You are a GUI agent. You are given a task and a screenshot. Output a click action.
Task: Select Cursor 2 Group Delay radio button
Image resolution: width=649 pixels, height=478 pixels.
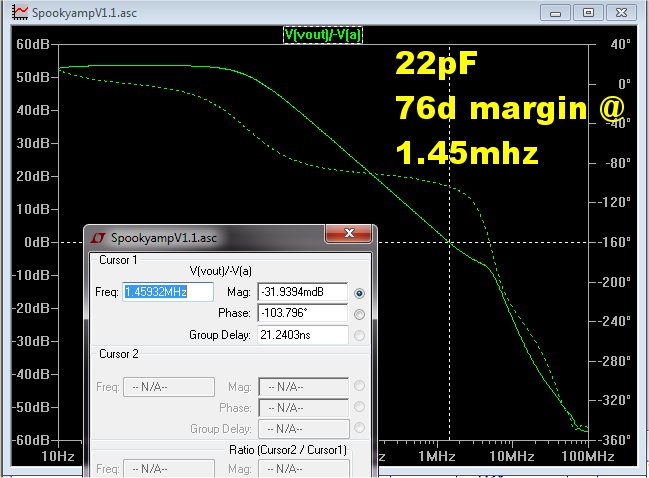359,428
